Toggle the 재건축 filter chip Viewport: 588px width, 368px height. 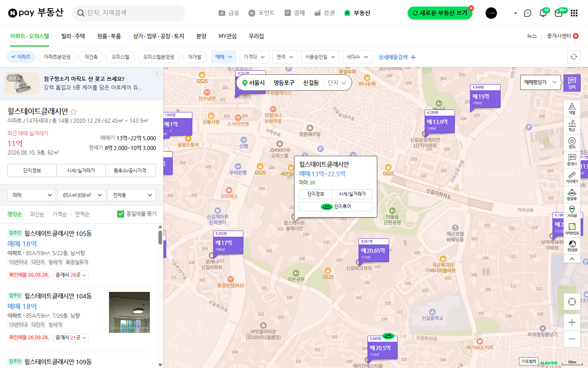91,57
